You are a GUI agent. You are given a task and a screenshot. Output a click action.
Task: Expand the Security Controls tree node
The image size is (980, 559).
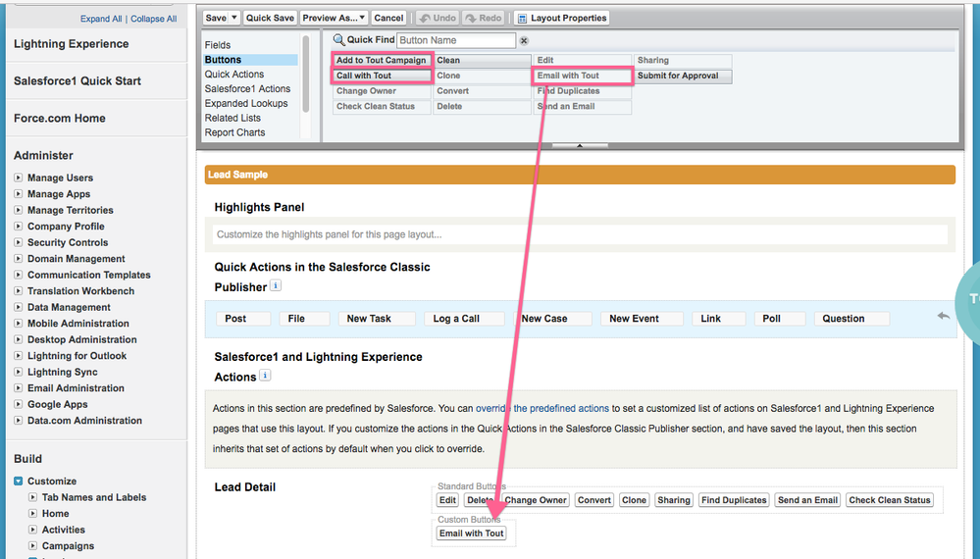pos(19,243)
